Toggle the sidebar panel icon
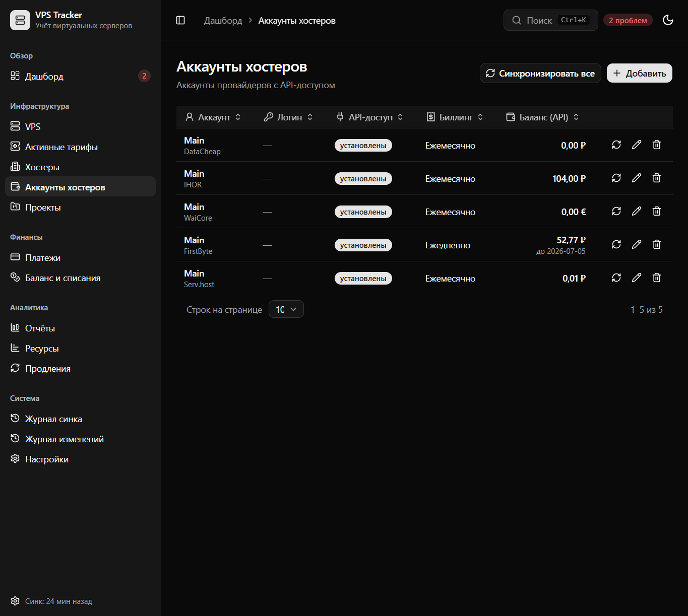Screen dimensions: 688x616 point(180,20)
